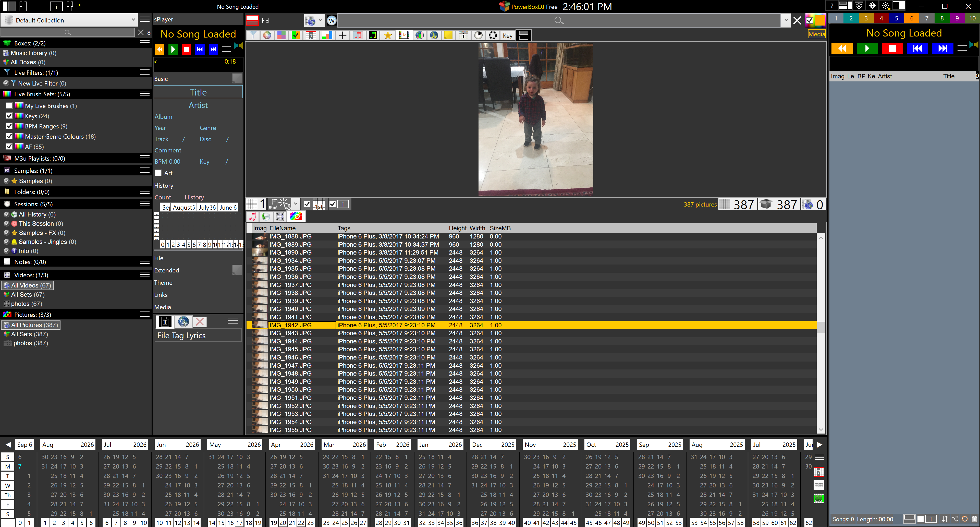Click the clock history tab icon
980x527 pixels.
[x=266, y=217]
